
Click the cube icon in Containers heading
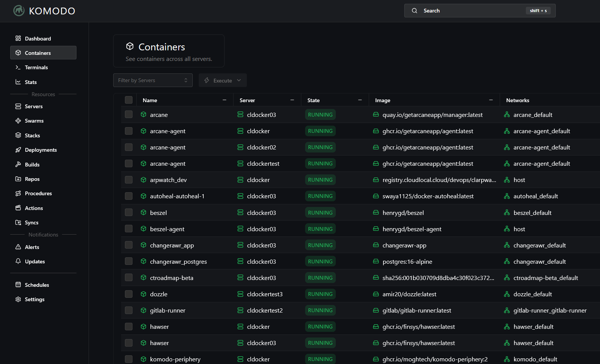click(130, 46)
